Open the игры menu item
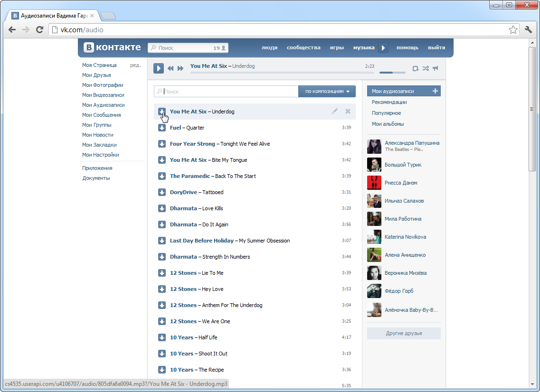 (x=337, y=47)
